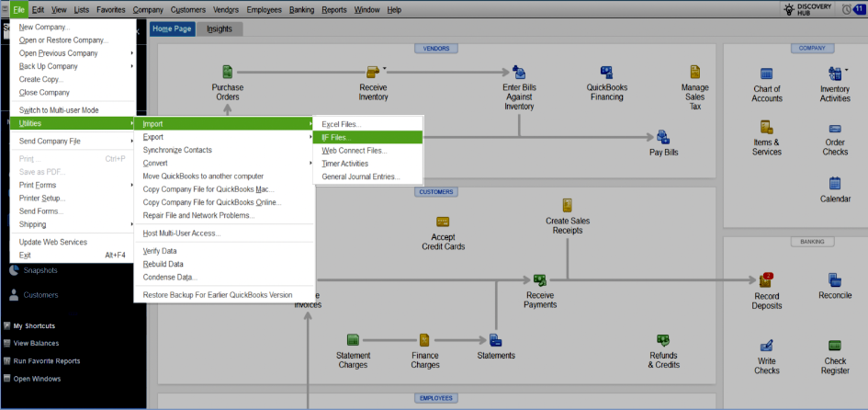Click the Refunds & Credits icon

click(x=663, y=342)
